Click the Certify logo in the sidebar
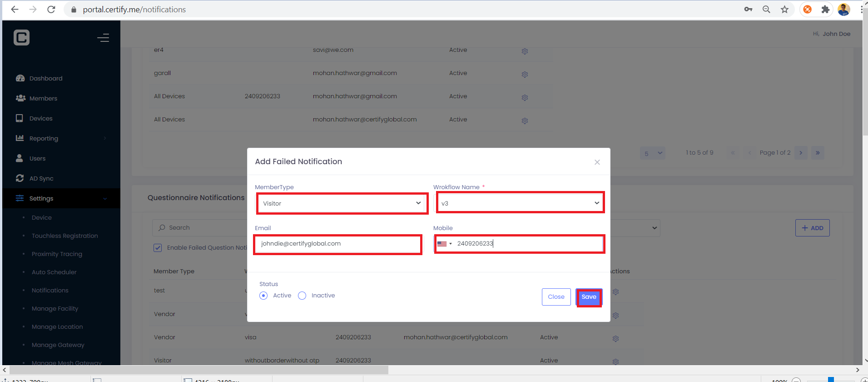Viewport: 868px width, 382px height. tap(22, 37)
